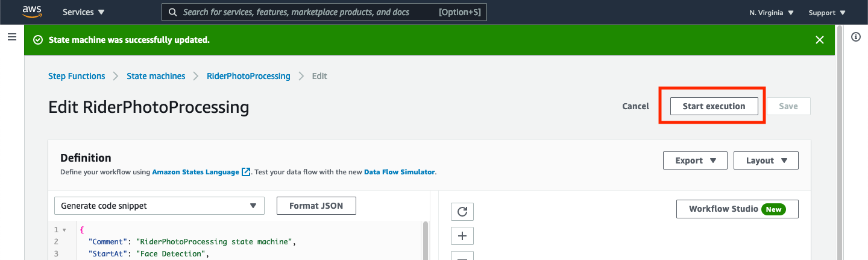The image size is (868, 260).
Task: Format the JSON definition
Action: click(x=316, y=206)
